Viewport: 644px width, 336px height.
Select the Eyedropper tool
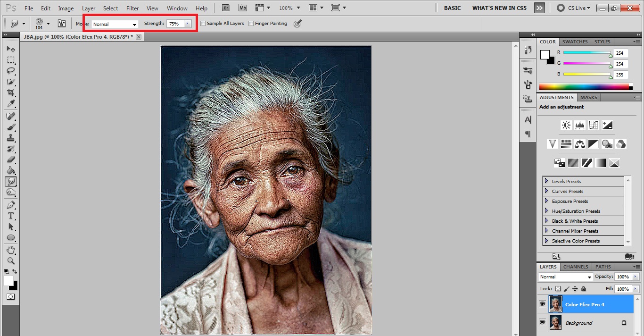click(x=10, y=104)
